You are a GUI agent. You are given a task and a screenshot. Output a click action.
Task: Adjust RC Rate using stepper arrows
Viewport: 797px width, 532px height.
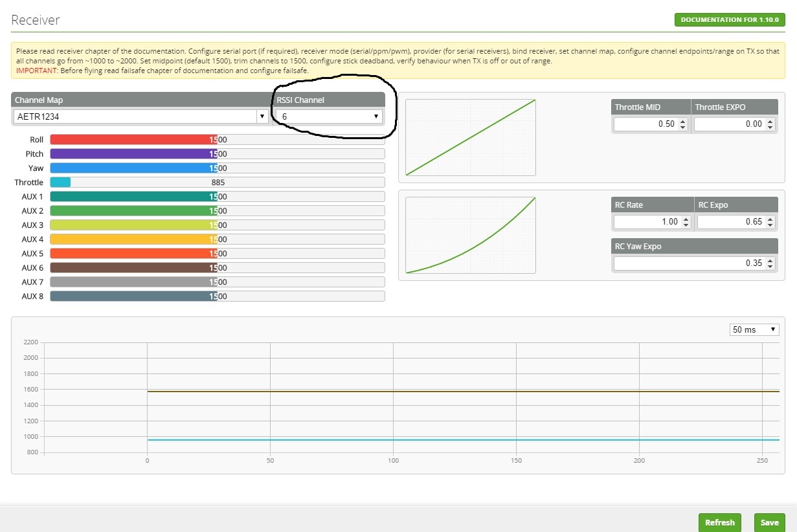point(686,222)
